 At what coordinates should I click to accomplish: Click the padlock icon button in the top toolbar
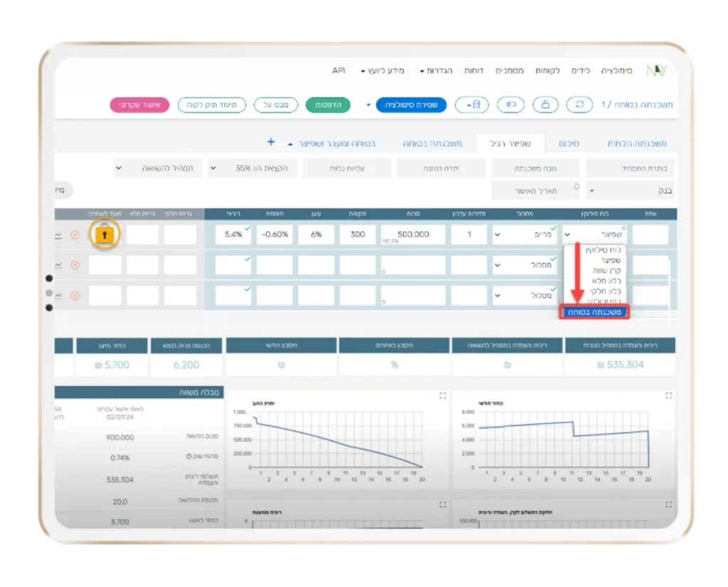pyautogui.click(x=545, y=104)
